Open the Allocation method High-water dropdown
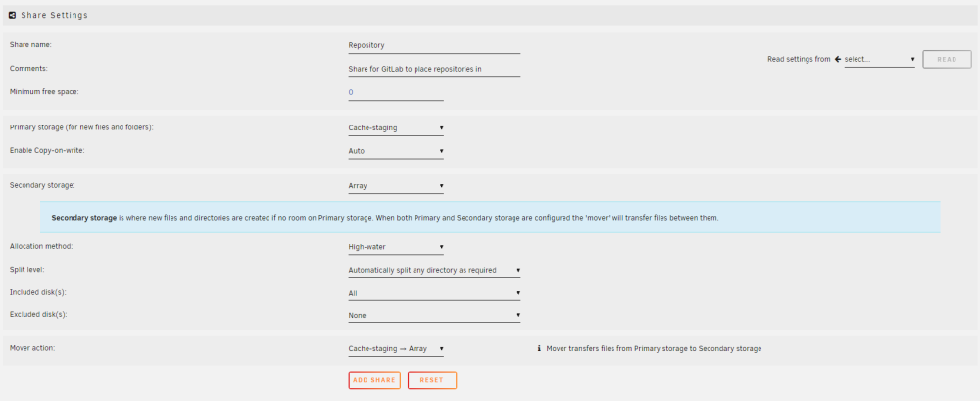The height and width of the screenshot is (401, 980). (396, 247)
